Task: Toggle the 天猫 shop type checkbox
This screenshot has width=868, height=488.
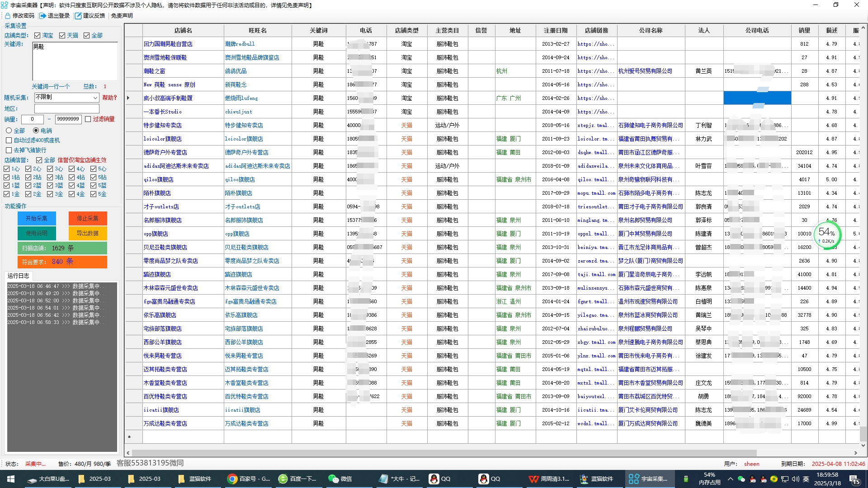Action: (x=62, y=35)
